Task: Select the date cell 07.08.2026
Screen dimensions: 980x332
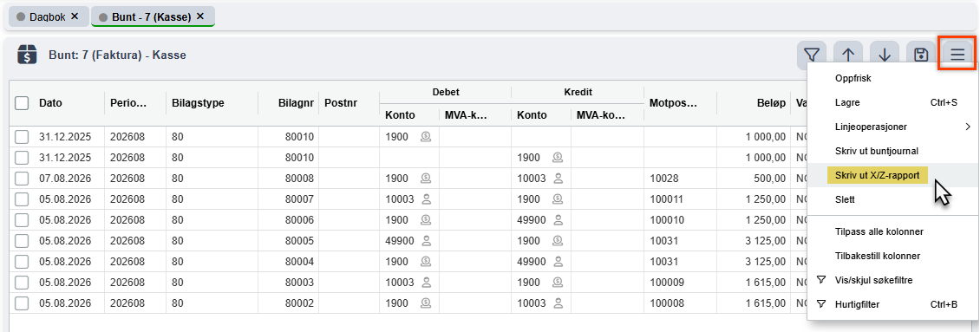Action: pyautogui.click(x=66, y=179)
